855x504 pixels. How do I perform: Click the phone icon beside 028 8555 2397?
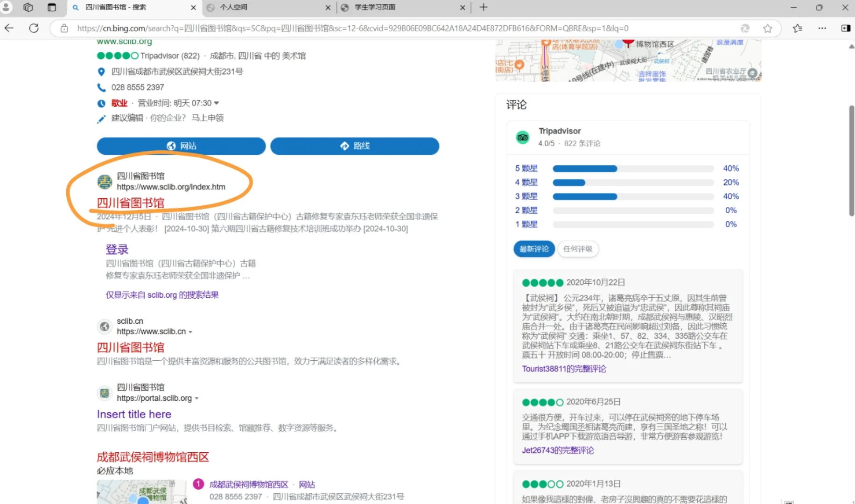[101, 87]
